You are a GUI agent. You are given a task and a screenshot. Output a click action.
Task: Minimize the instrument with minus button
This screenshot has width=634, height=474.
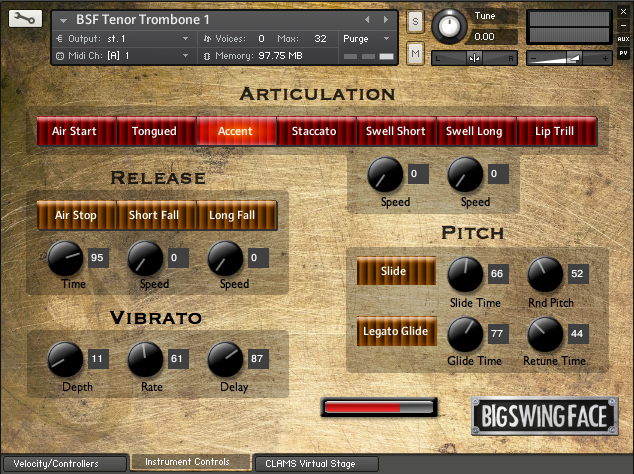(623, 25)
